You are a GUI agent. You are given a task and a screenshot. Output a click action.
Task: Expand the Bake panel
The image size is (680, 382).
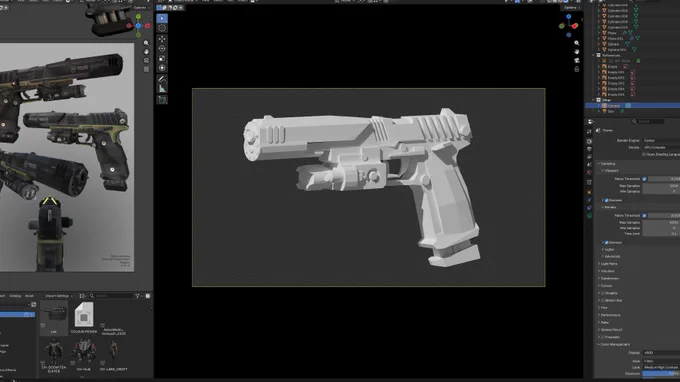(604, 323)
